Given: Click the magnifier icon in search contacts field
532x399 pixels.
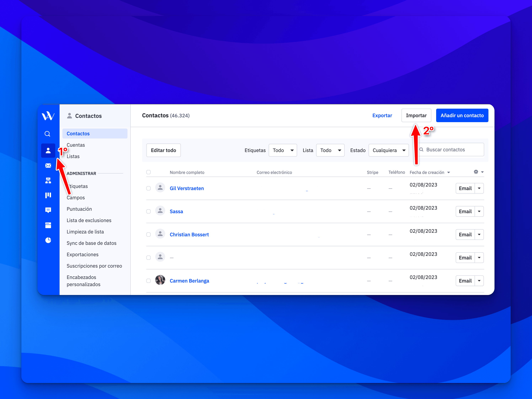Looking at the screenshot, I should coord(421,150).
